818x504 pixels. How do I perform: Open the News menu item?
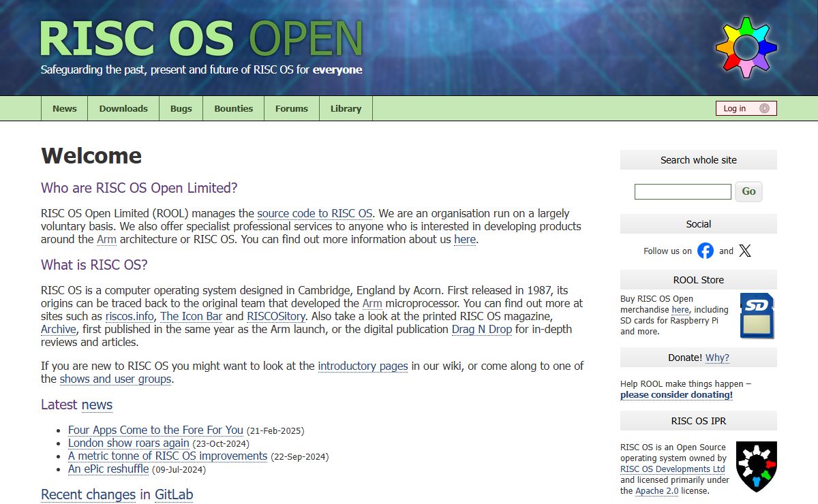point(65,108)
